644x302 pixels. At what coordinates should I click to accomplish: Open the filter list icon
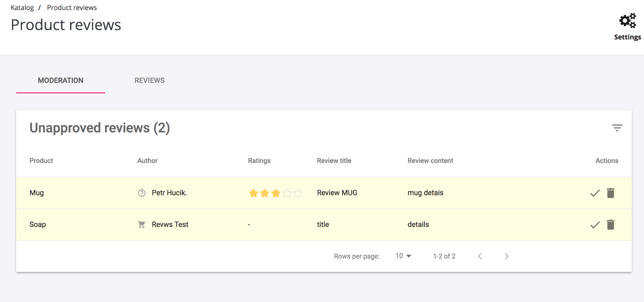point(617,128)
